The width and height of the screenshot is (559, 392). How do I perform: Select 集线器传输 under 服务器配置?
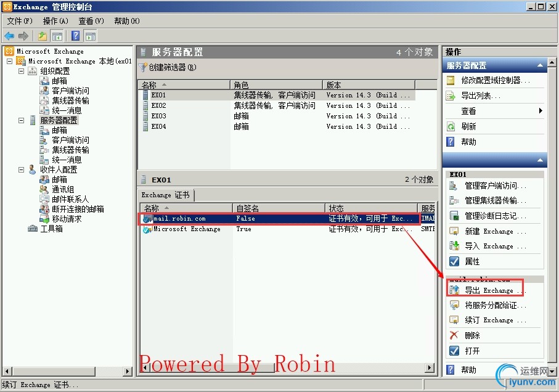coord(71,150)
